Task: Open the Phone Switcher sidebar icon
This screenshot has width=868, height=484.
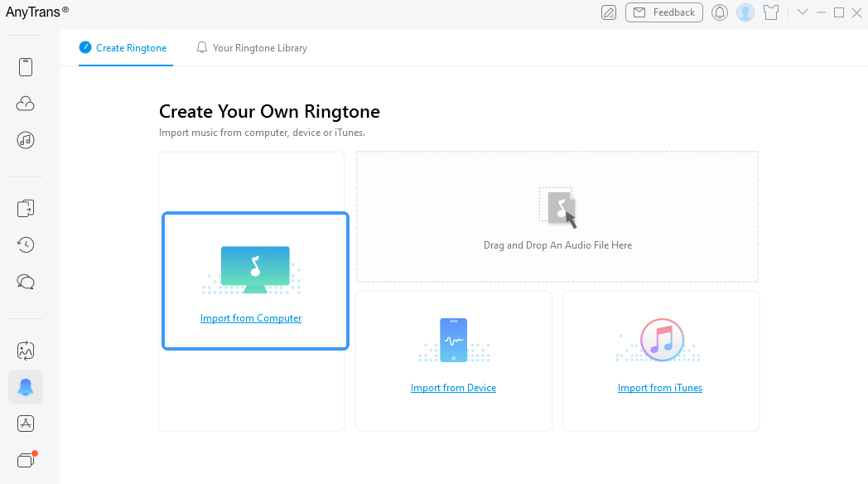Action: [x=26, y=208]
